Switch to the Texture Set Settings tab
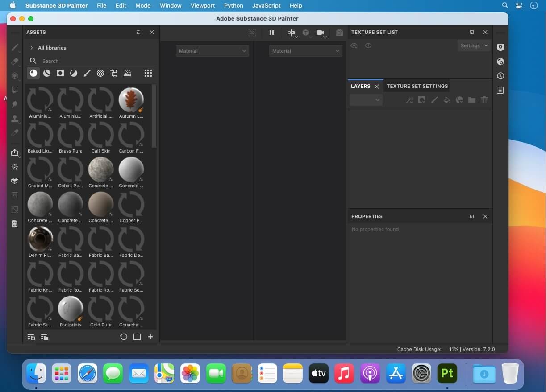The height and width of the screenshot is (392, 546). coord(417,86)
